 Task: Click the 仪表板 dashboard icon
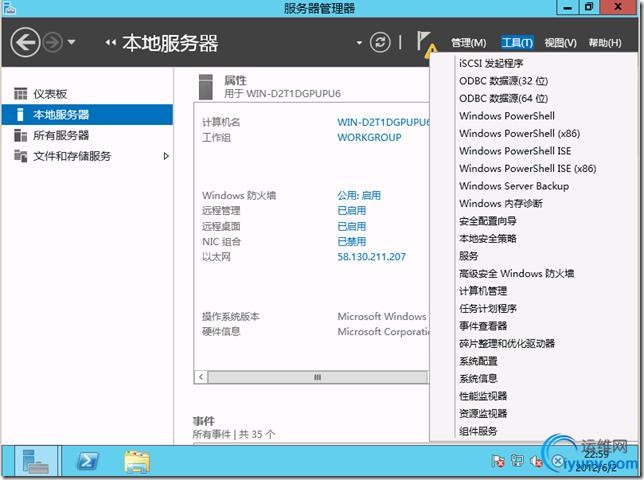[20, 94]
